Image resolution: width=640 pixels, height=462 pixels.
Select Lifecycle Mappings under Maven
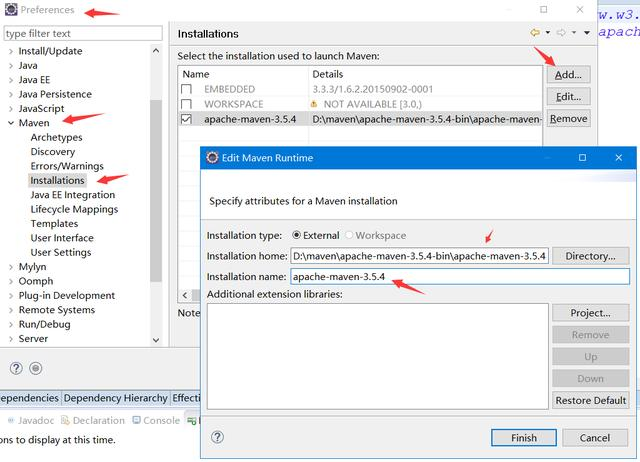(74, 209)
